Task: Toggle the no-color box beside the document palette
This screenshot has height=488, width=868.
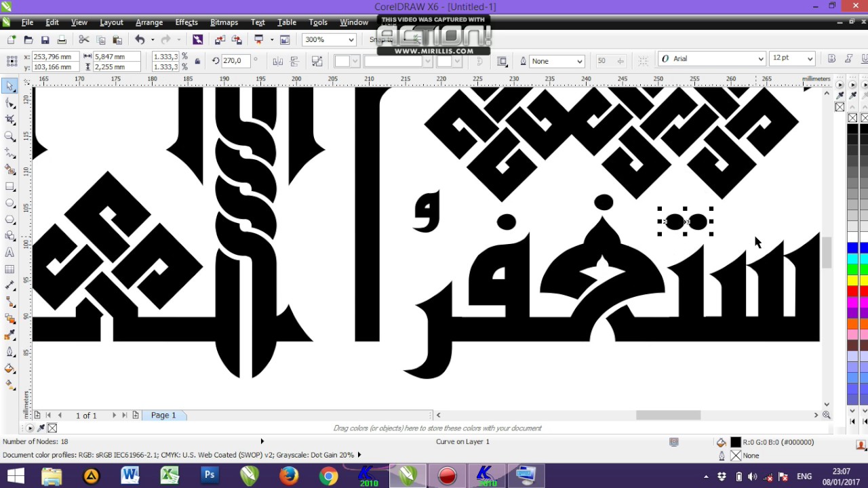Action: (x=52, y=428)
